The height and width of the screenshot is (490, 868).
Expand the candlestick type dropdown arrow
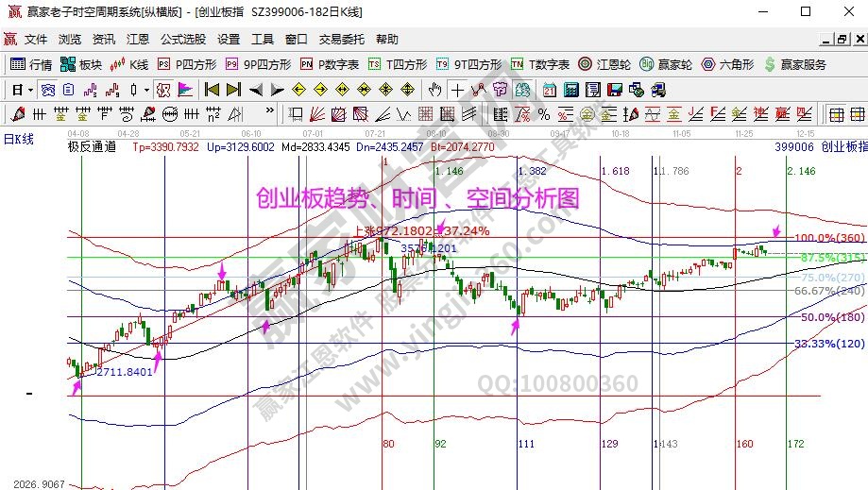pyautogui.click(x=145, y=90)
